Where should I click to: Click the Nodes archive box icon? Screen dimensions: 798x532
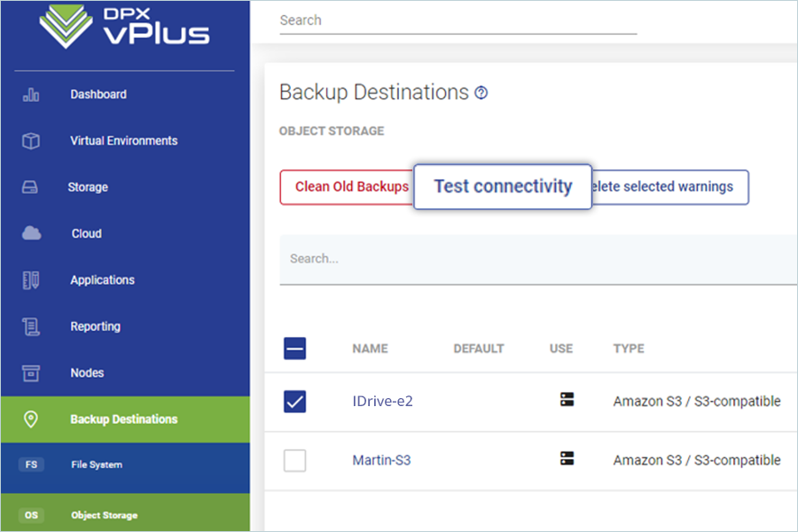tap(31, 373)
